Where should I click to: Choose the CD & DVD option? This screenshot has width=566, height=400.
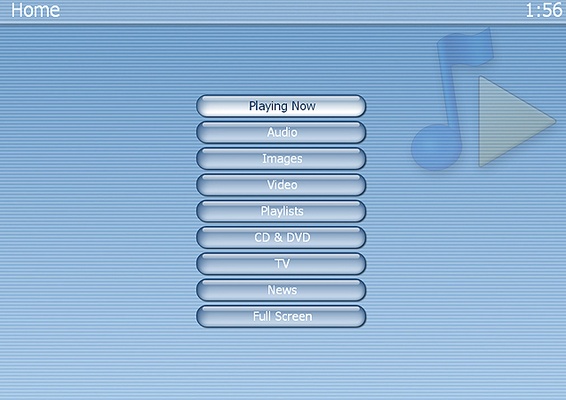click(281, 238)
